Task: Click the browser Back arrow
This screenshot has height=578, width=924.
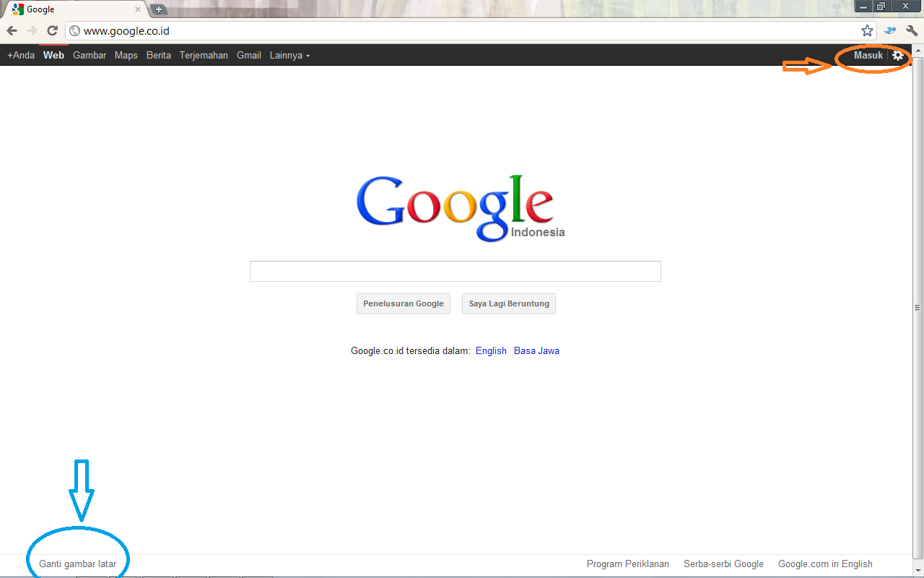Action: tap(12, 31)
